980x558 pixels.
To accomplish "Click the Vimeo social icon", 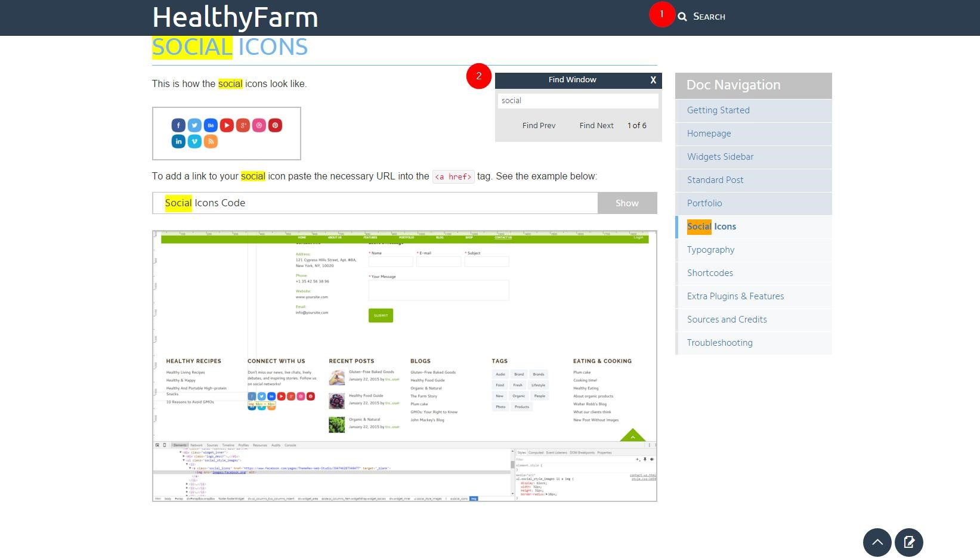I will (x=194, y=141).
